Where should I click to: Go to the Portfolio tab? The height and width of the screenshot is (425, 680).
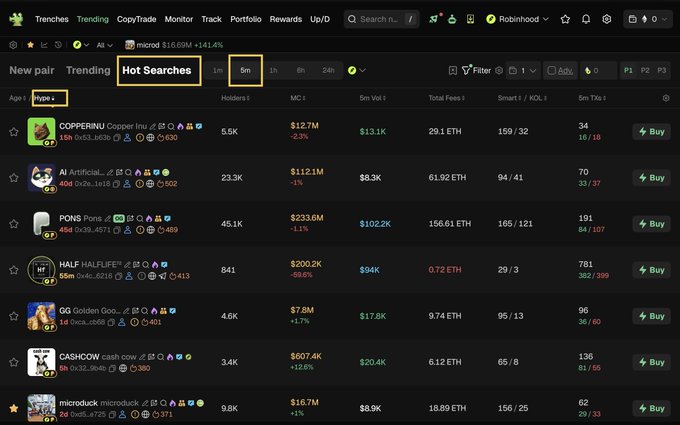[x=245, y=19]
